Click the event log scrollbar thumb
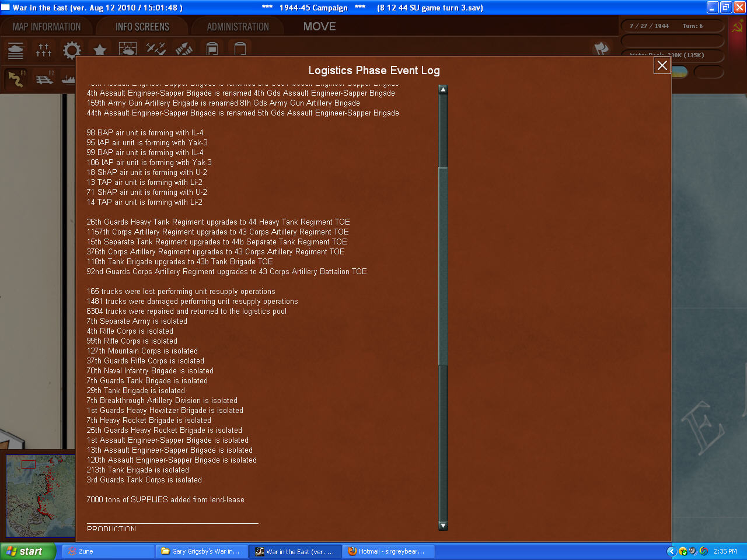 coord(443,266)
